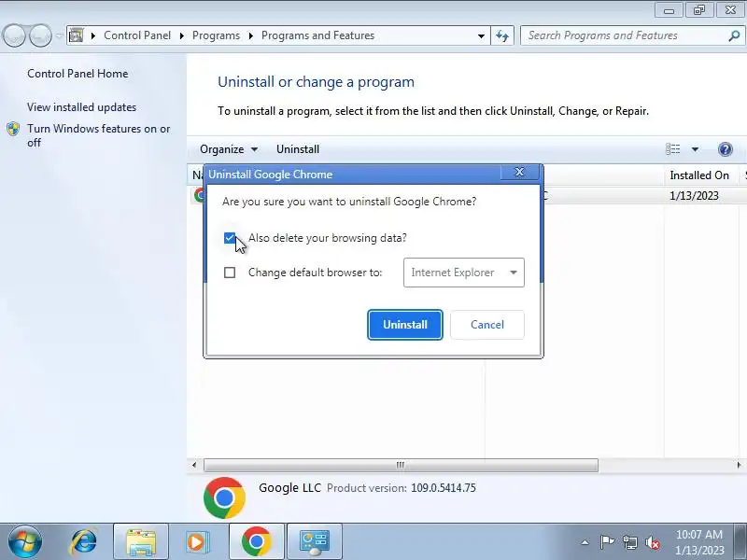Uncheck Also delete your browsing data
The height and width of the screenshot is (560, 747).
[x=230, y=238]
